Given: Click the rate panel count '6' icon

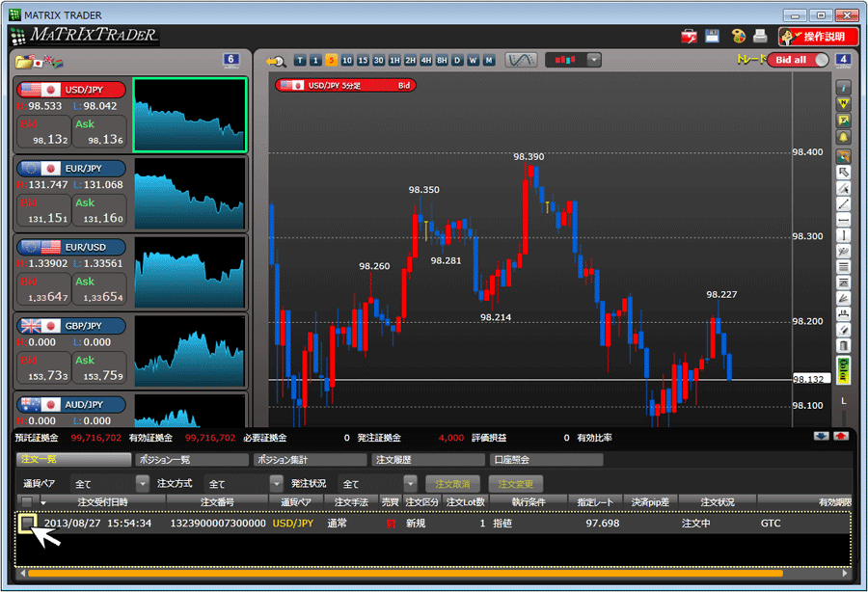Looking at the screenshot, I should coord(231,60).
